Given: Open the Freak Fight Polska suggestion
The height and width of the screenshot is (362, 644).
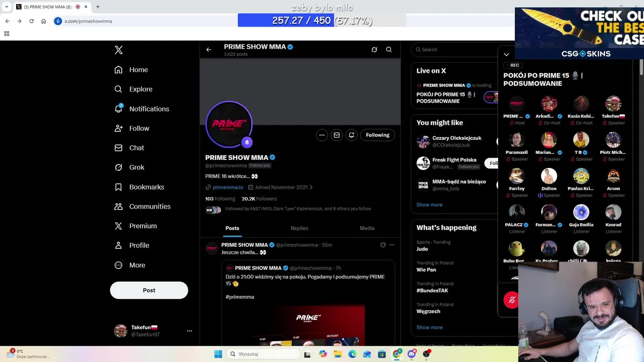Looking at the screenshot, I should click(455, 163).
